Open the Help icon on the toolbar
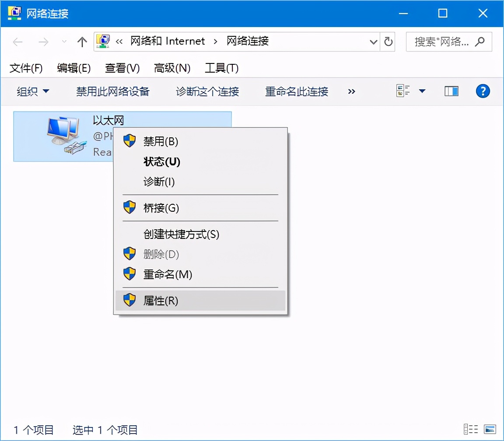The image size is (504, 441). (483, 91)
